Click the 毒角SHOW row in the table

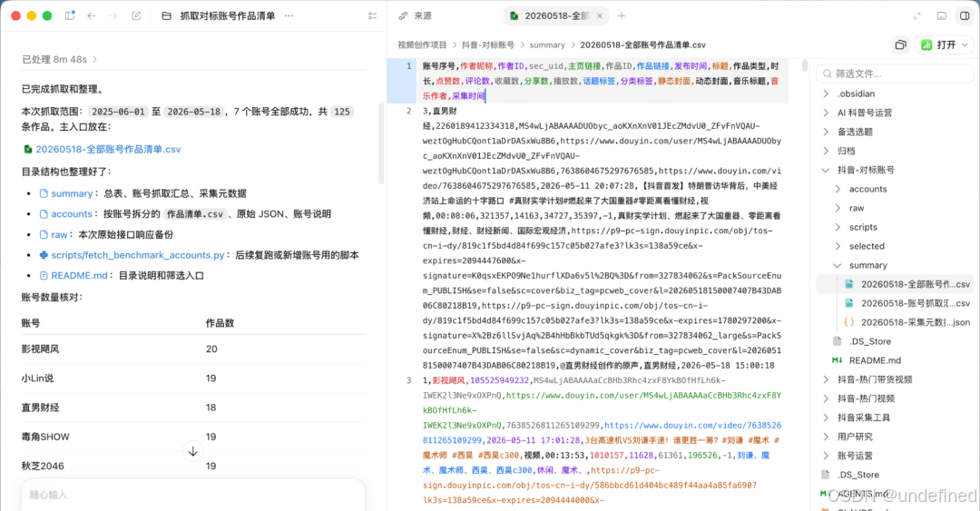(x=193, y=437)
